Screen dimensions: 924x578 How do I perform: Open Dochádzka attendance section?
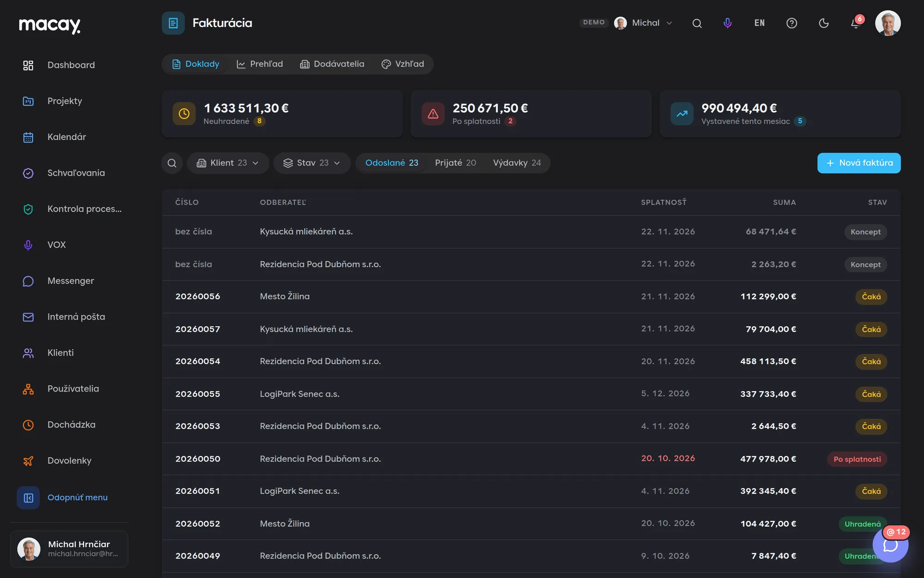(x=70, y=424)
